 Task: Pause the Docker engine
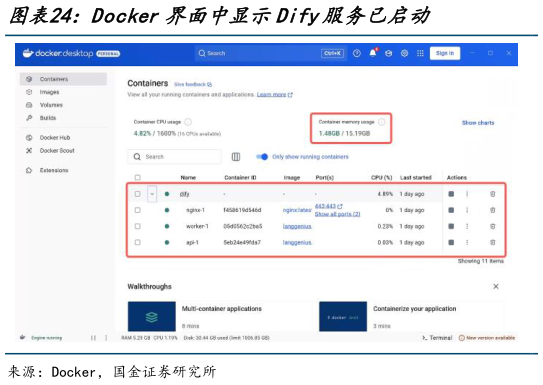93,338
